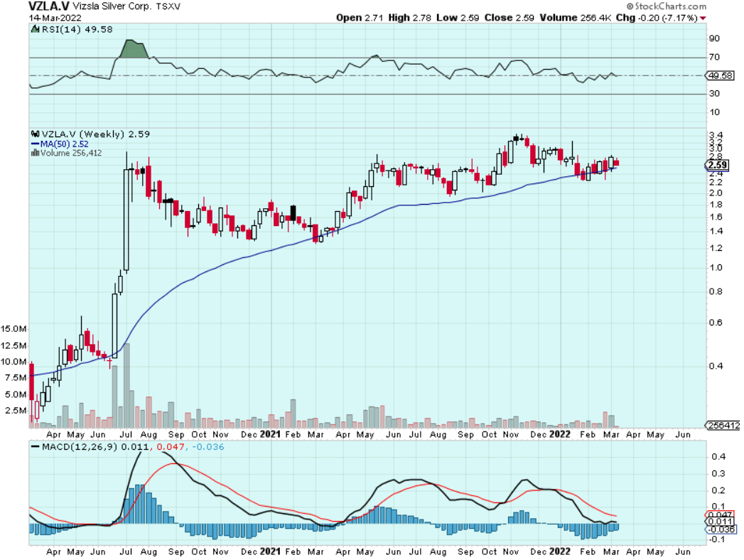Click the VZLA.V ticker symbol title
This screenshot has width=744, height=560.
(x=49, y=6)
